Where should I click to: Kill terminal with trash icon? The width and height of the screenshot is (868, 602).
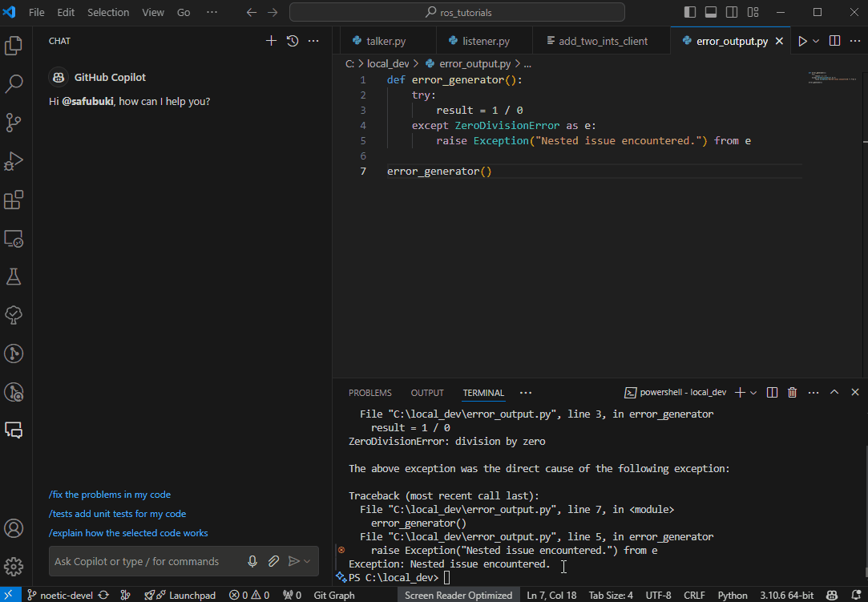point(792,392)
